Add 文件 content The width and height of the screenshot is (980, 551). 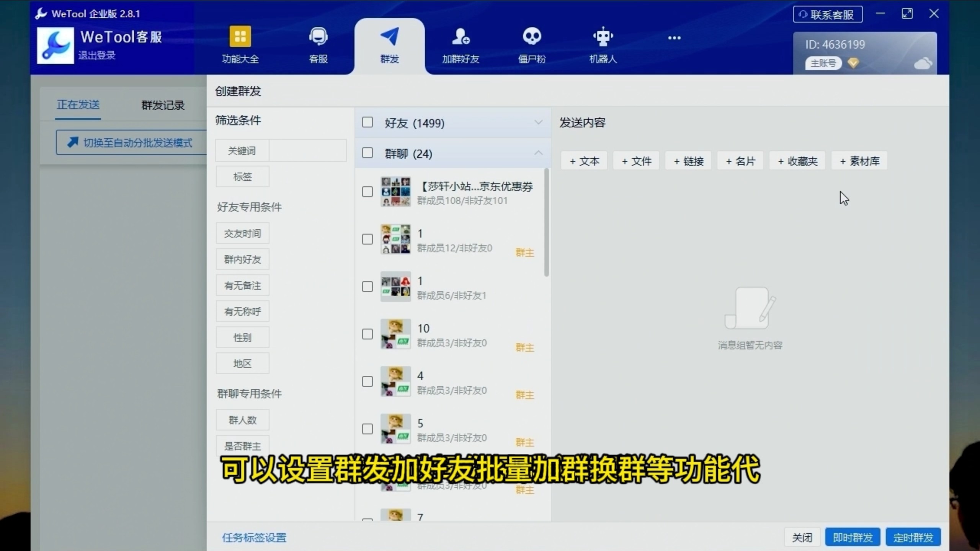(x=636, y=161)
